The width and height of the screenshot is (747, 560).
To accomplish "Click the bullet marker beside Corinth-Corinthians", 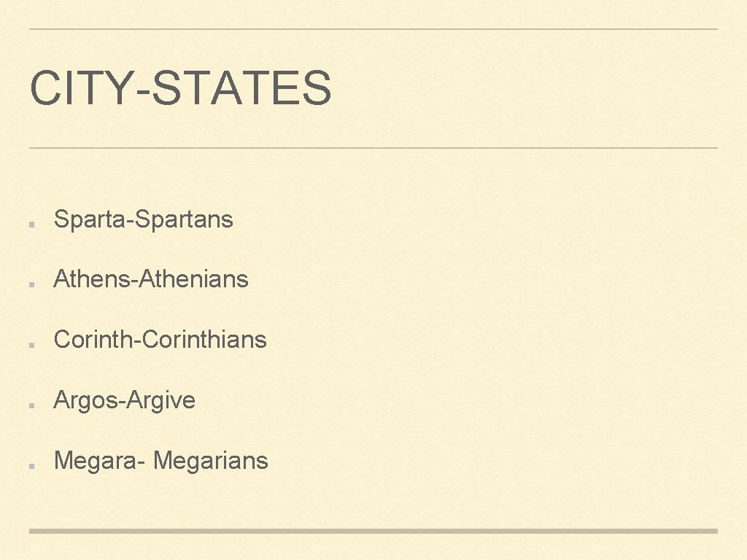I will [x=32, y=345].
